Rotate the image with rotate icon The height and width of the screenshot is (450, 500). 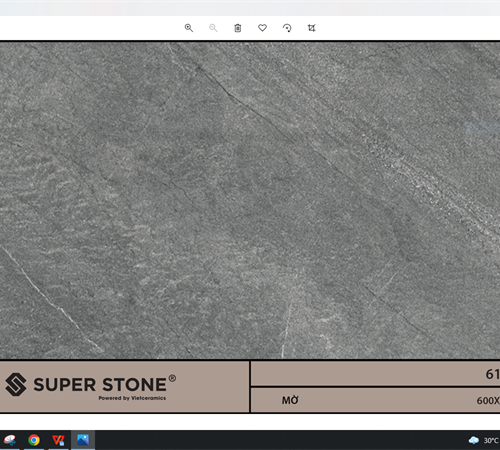[287, 28]
